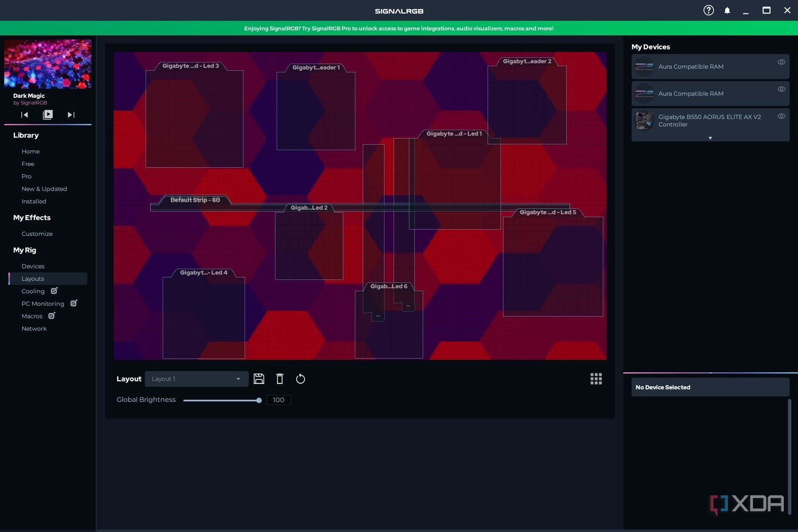Hide the first Aura Compatible RAM device
This screenshot has width=798, height=532.
[x=781, y=62]
